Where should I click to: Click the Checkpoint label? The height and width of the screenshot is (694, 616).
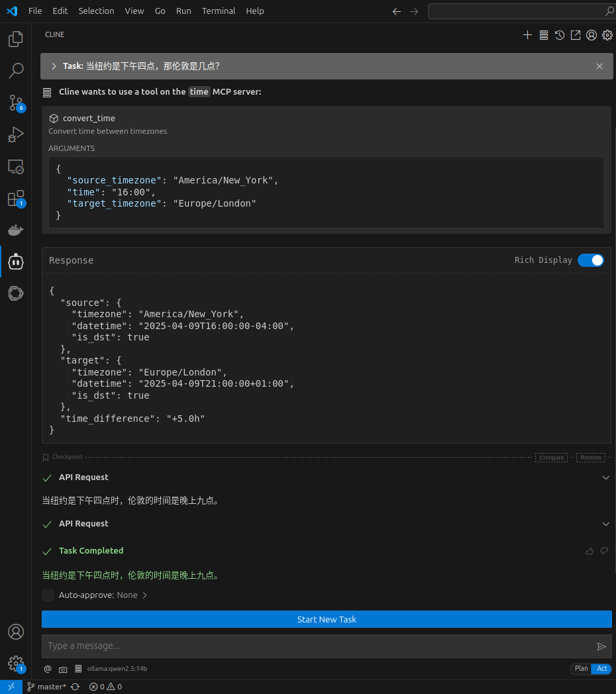[68, 457]
